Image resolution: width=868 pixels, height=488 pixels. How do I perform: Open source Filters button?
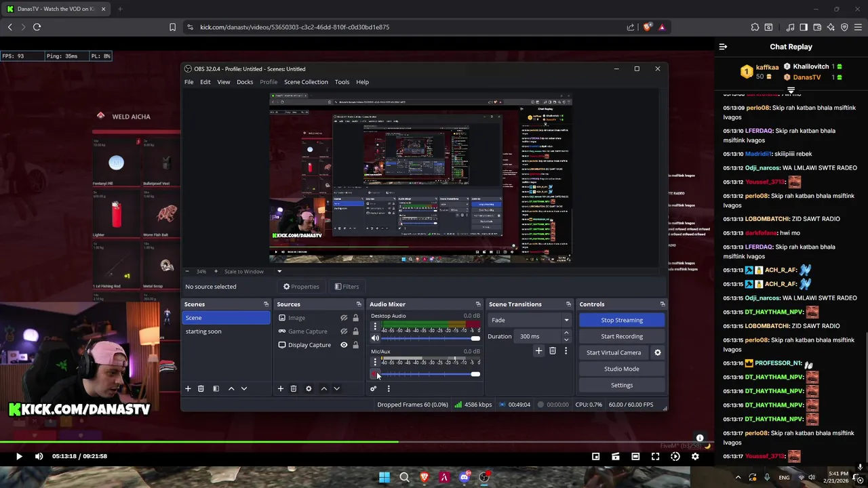click(x=347, y=287)
